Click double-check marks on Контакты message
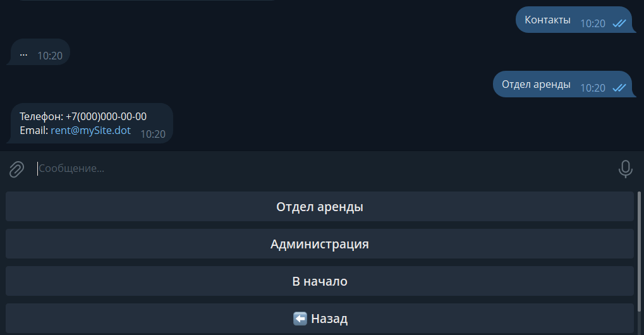The height and width of the screenshot is (335, 644). [x=619, y=23]
